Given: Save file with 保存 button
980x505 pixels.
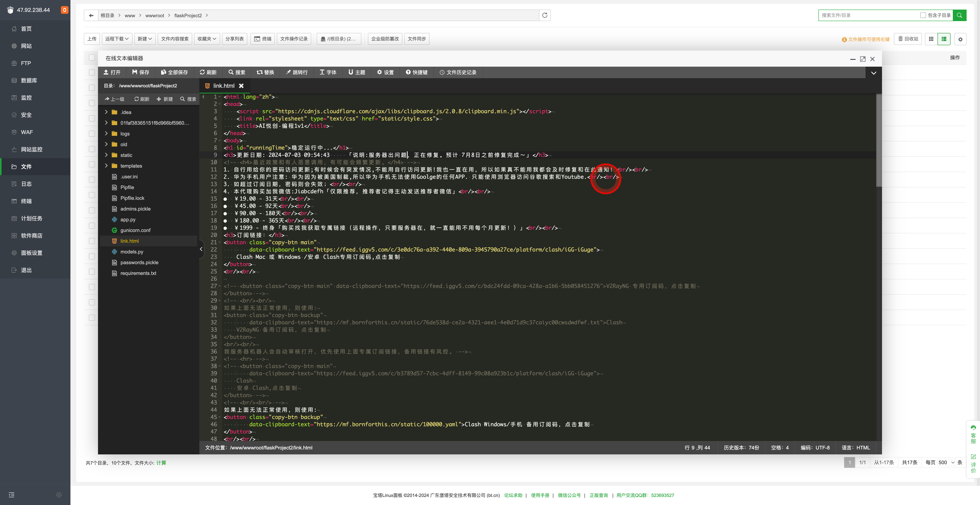Looking at the screenshot, I should point(141,72).
